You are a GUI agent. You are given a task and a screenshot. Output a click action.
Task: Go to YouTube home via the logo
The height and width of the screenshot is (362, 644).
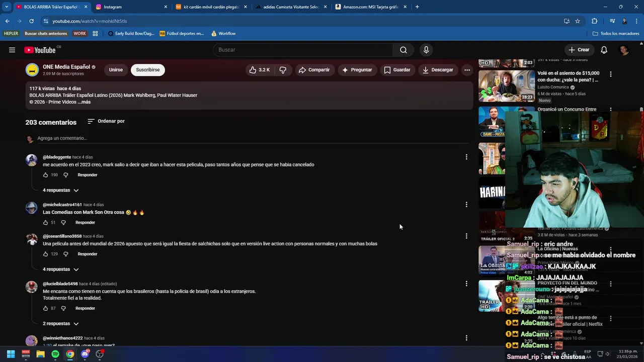pyautogui.click(x=40, y=50)
